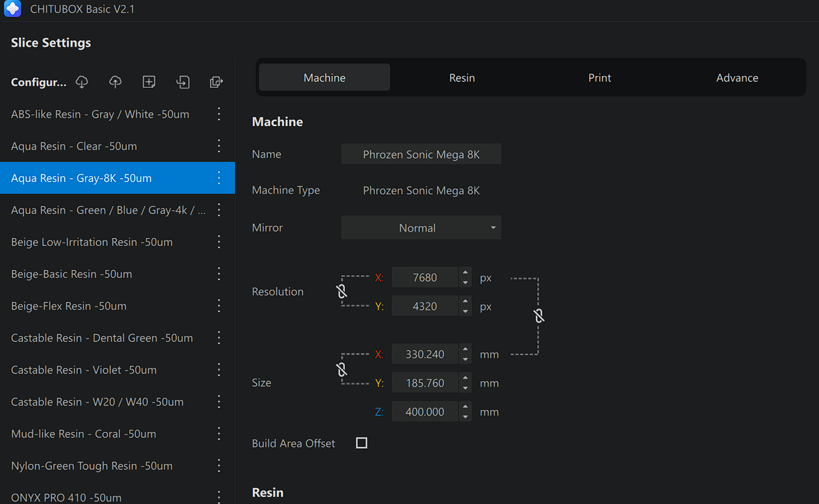Increase the Resolution X value
This screenshot has height=504, width=819.
(x=465, y=272)
